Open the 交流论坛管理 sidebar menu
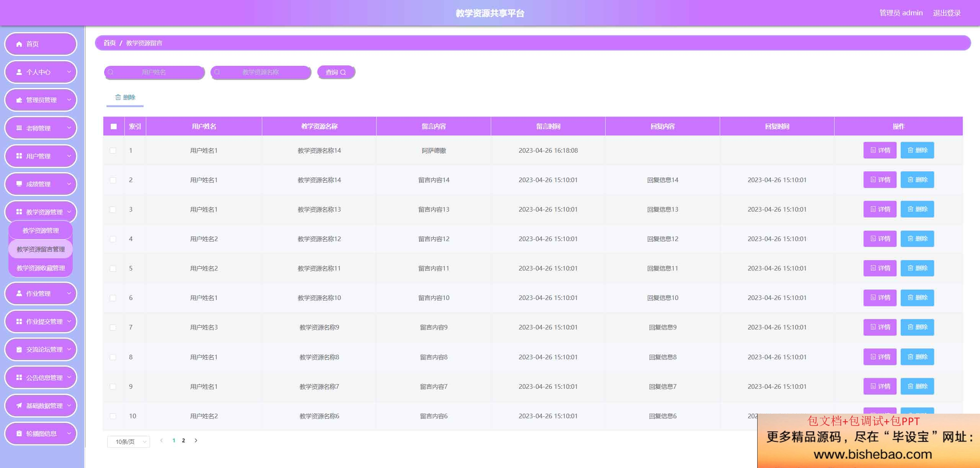 click(41, 349)
